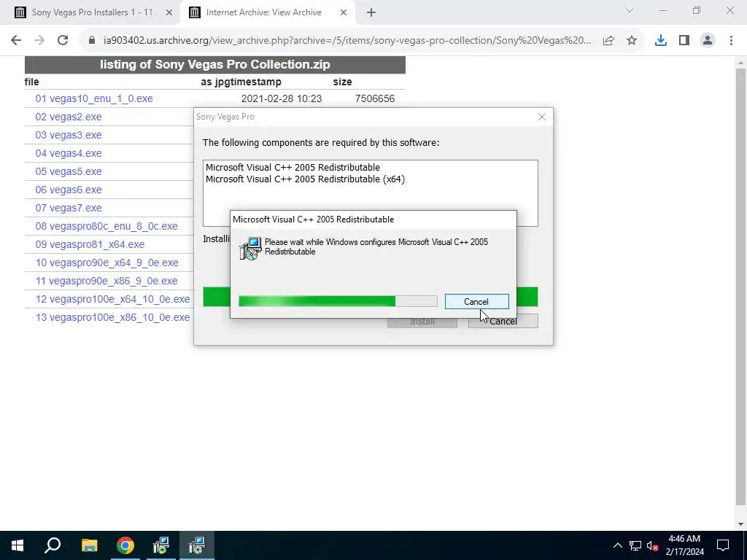Open 06 vegas6.exe link
This screenshot has height=560, width=747.
click(68, 190)
